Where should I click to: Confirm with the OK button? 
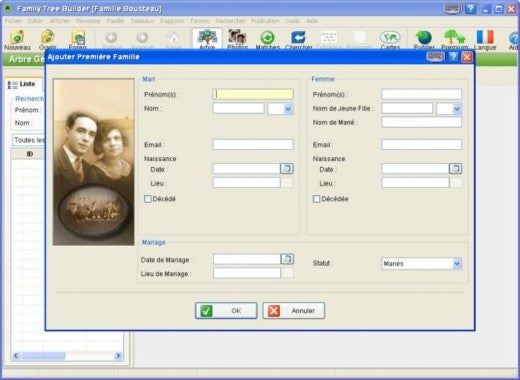coord(226,311)
